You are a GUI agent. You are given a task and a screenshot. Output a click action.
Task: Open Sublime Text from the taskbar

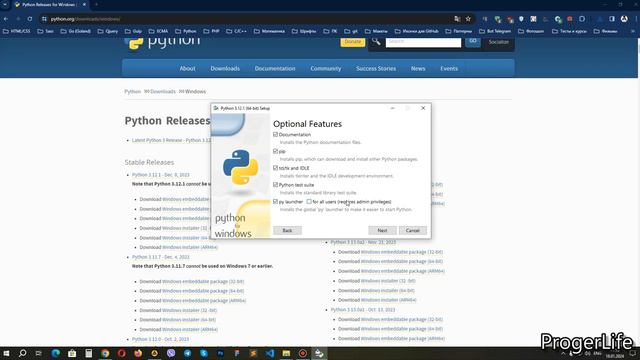point(253,353)
